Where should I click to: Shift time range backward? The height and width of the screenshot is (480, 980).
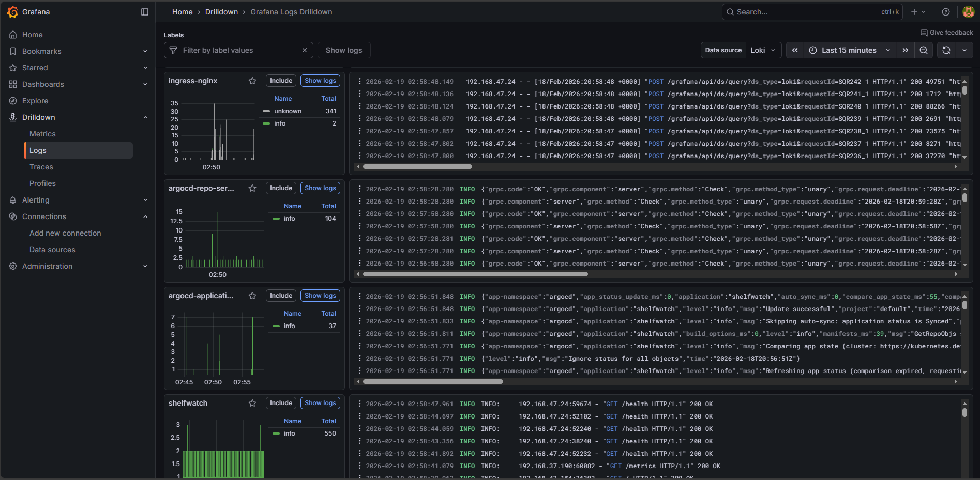point(795,50)
